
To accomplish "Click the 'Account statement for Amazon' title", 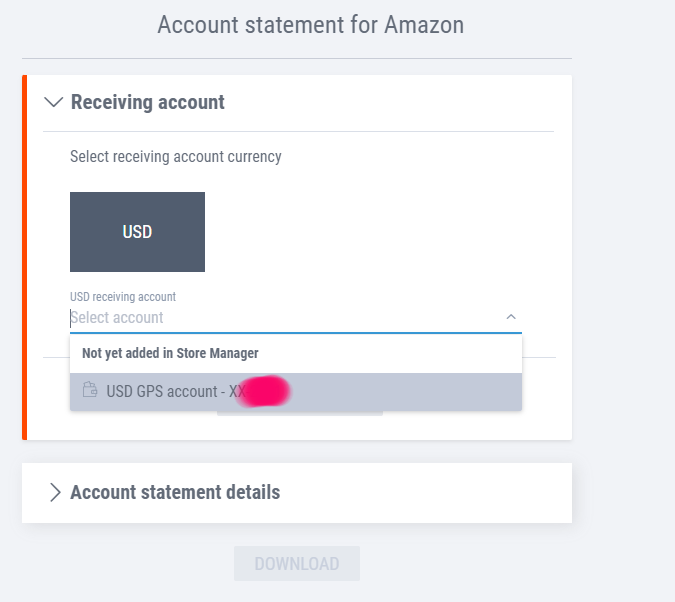I will (x=310, y=24).
